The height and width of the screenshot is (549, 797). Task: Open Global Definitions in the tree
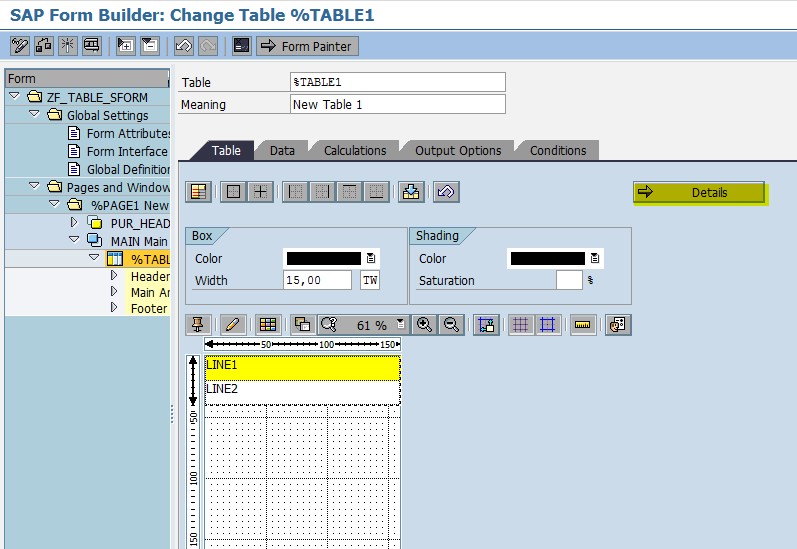click(128, 169)
